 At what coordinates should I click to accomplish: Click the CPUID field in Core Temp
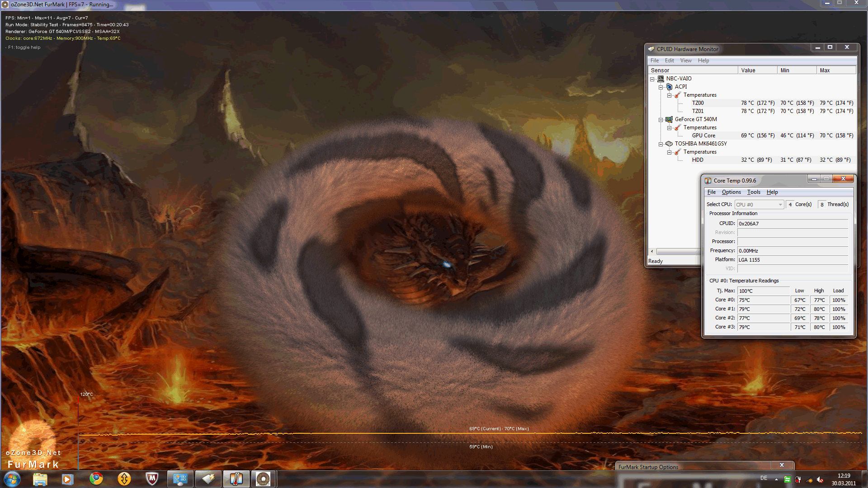pos(792,224)
